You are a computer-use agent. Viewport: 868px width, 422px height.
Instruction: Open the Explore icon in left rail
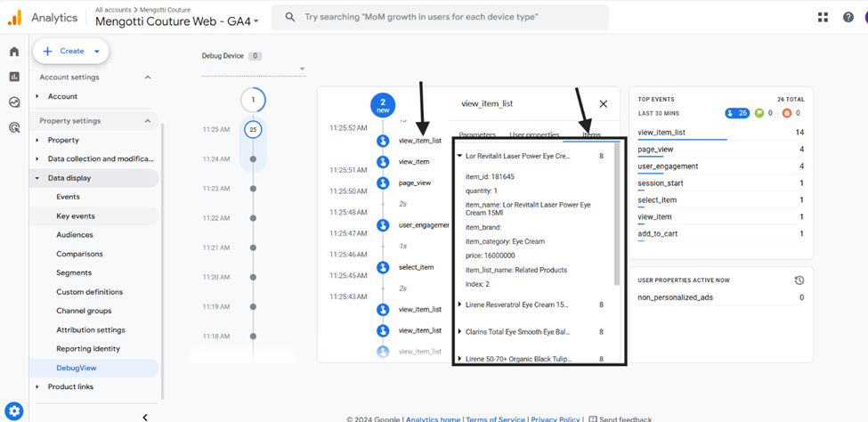14,102
